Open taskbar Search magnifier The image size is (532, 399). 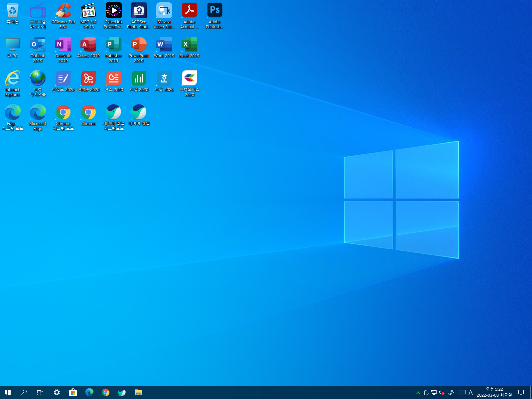24,392
